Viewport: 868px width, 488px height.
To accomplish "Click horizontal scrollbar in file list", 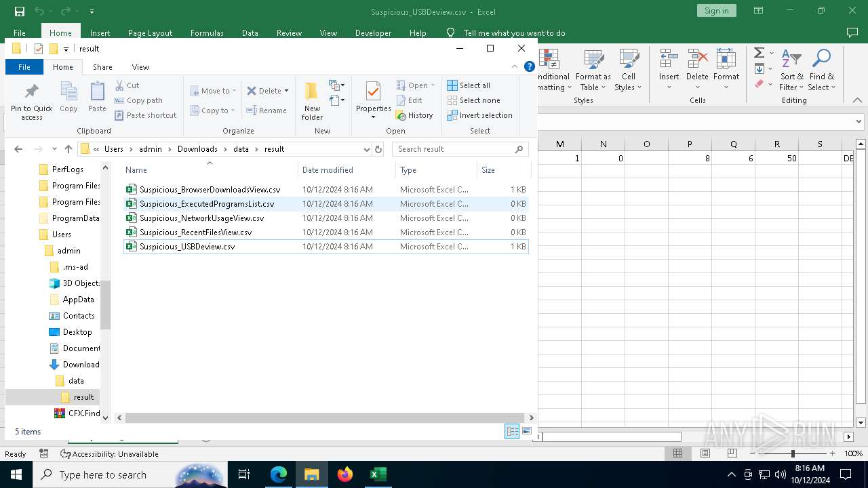I will (x=324, y=418).
